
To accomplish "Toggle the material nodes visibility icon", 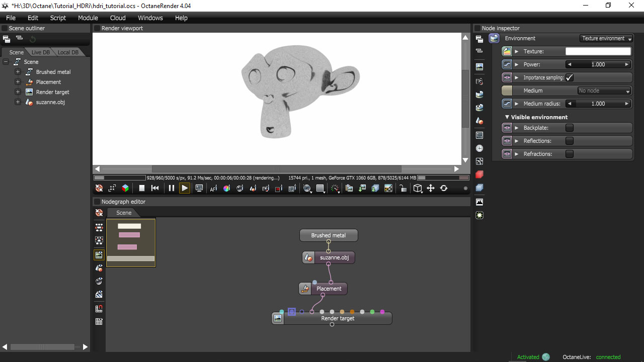I will coord(99,281).
